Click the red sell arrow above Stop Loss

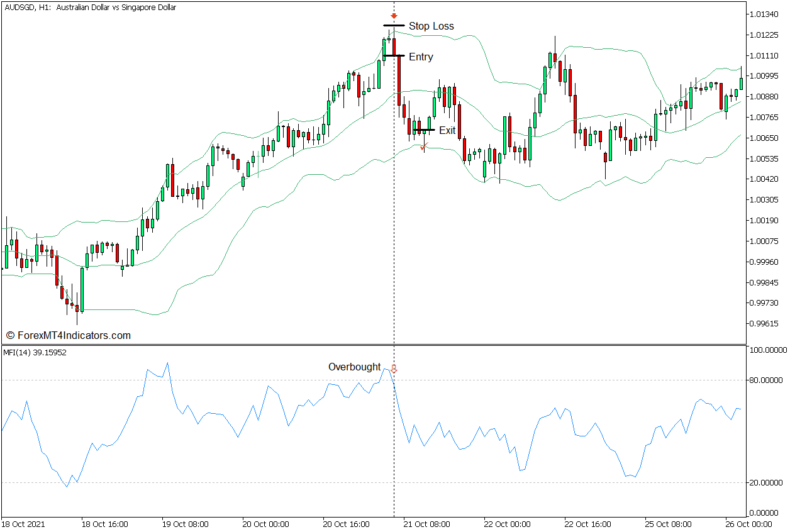(x=394, y=16)
